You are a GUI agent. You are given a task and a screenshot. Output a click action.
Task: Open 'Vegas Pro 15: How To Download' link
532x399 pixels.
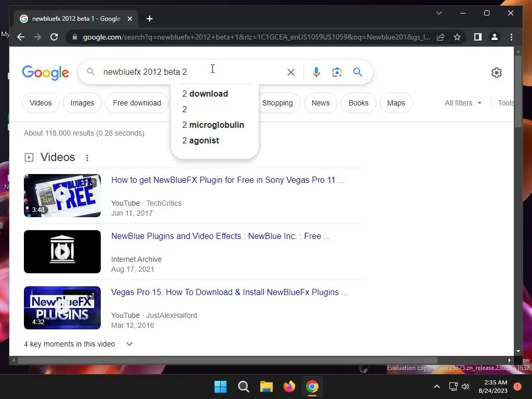(229, 292)
